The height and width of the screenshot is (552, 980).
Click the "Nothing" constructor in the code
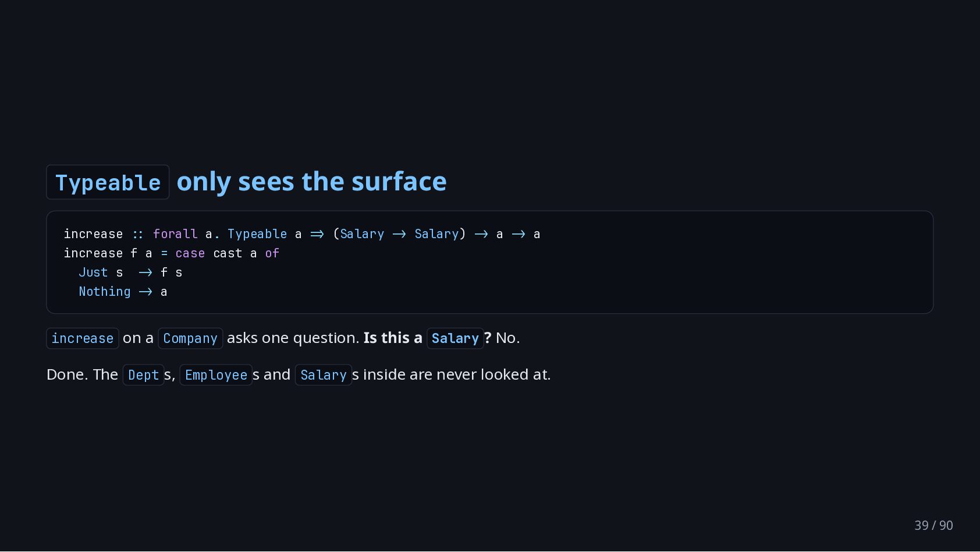pos(105,292)
